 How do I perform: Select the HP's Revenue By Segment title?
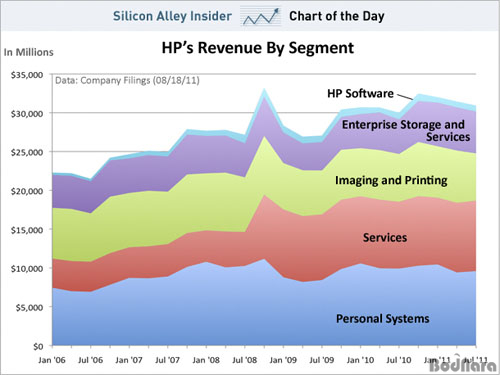click(257, 48)
